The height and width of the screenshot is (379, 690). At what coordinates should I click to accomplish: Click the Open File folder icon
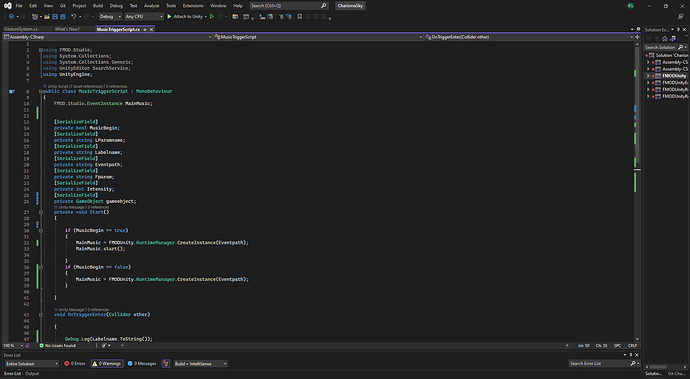pyautogui.click(x=47, y=17)
